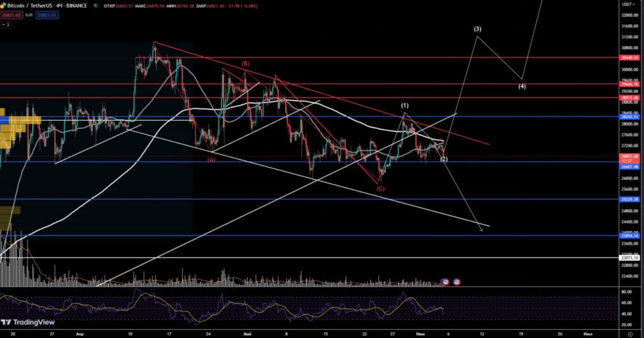Image resolution: width=644 pixels, height=338 pixels.
Task: Select the red (C) correction label
Action: tap(380, 189)
